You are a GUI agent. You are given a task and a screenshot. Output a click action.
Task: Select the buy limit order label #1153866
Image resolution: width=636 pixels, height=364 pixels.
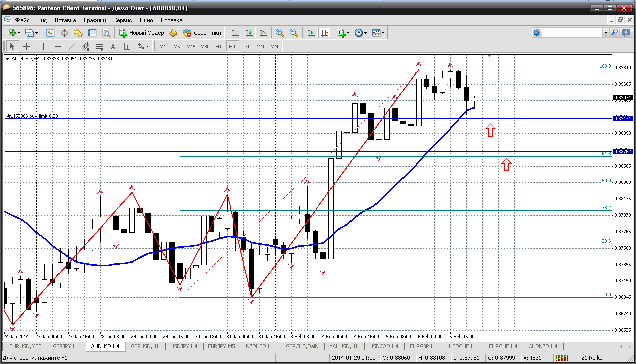coord(32,116)
